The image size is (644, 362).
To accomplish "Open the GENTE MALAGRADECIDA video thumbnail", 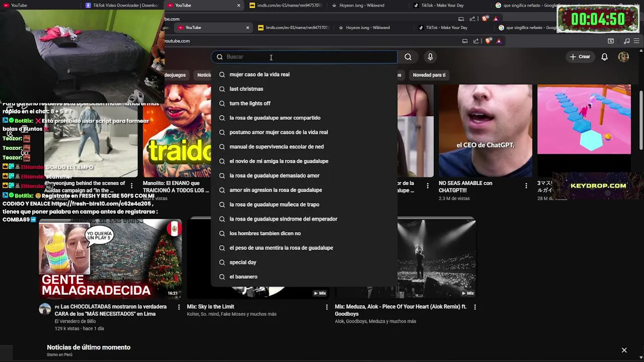I will pos(110,258).
